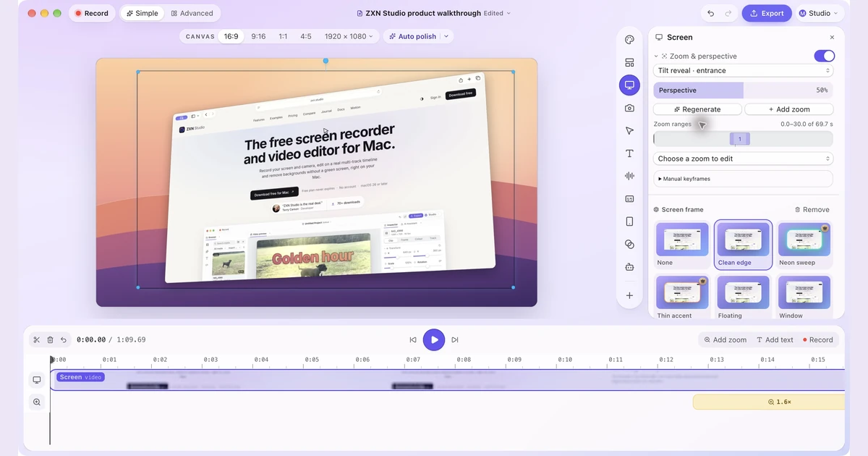Select the 1:1 canvas ratio
This screenshot has width=868, height=456.
tap(283, 36)
